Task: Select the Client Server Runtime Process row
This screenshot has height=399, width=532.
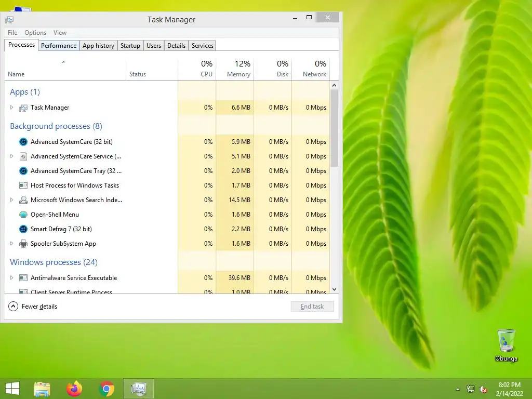Action: (167, 291)
